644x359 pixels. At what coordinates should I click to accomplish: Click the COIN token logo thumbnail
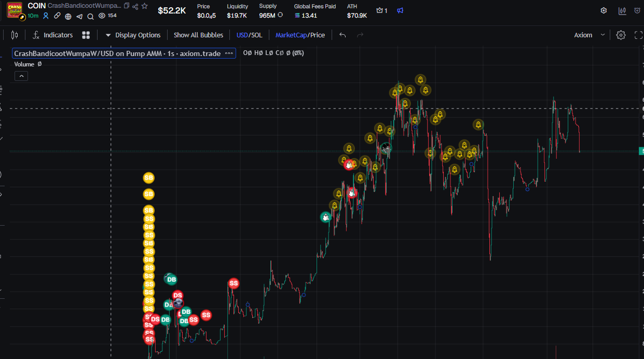coord(15,10)
